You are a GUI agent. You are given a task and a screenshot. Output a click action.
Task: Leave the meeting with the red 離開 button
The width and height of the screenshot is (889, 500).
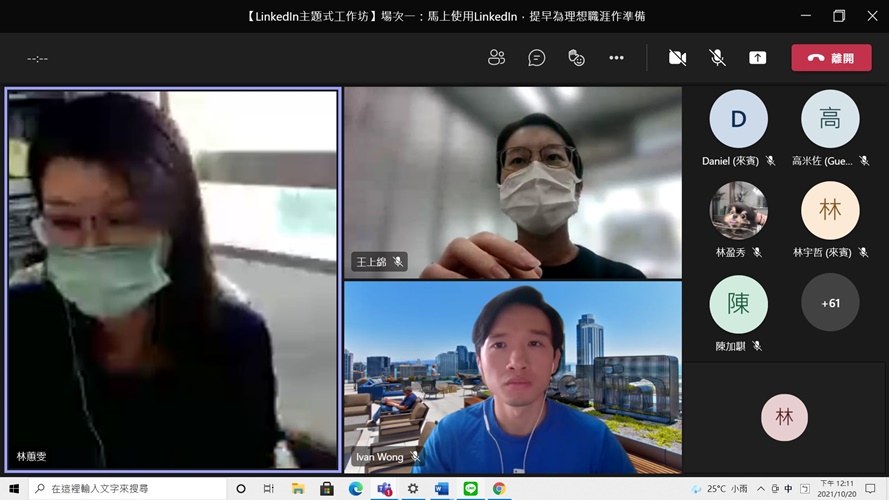point(831,58)
